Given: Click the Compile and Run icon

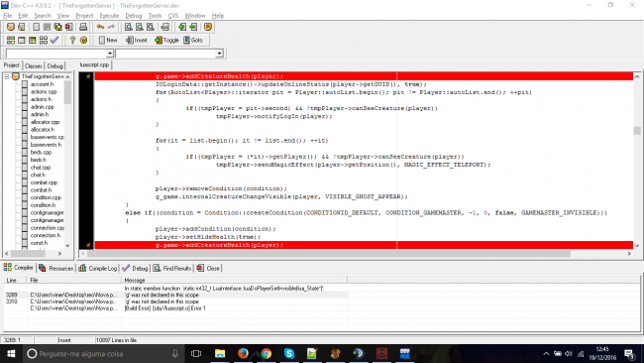Looking at the screenshot, I should (32, 40).
